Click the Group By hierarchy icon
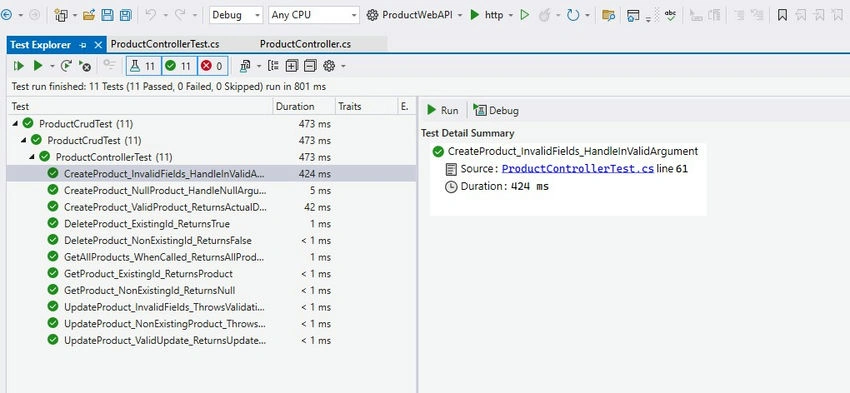850x393 pixels. (274, 66)
